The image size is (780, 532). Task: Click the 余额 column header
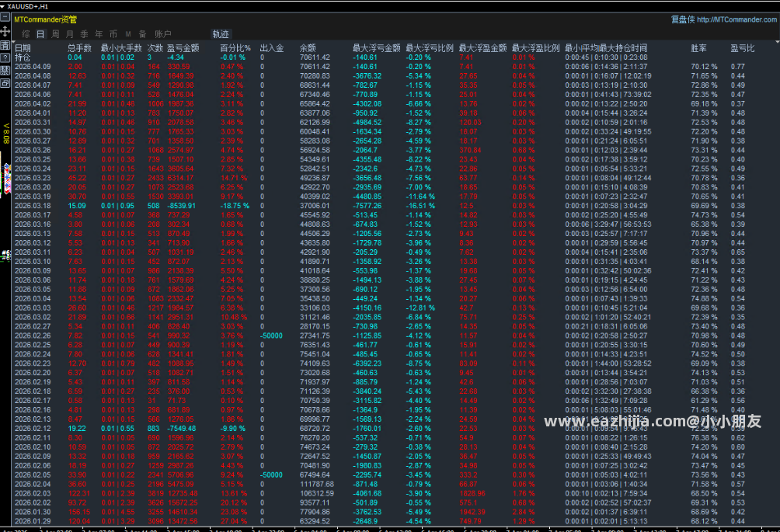pos(308,48)
